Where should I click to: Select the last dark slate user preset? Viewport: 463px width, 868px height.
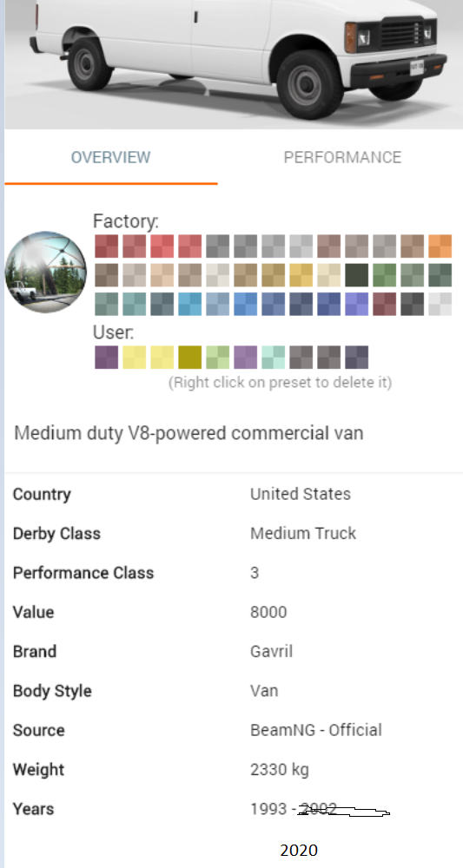357,357
